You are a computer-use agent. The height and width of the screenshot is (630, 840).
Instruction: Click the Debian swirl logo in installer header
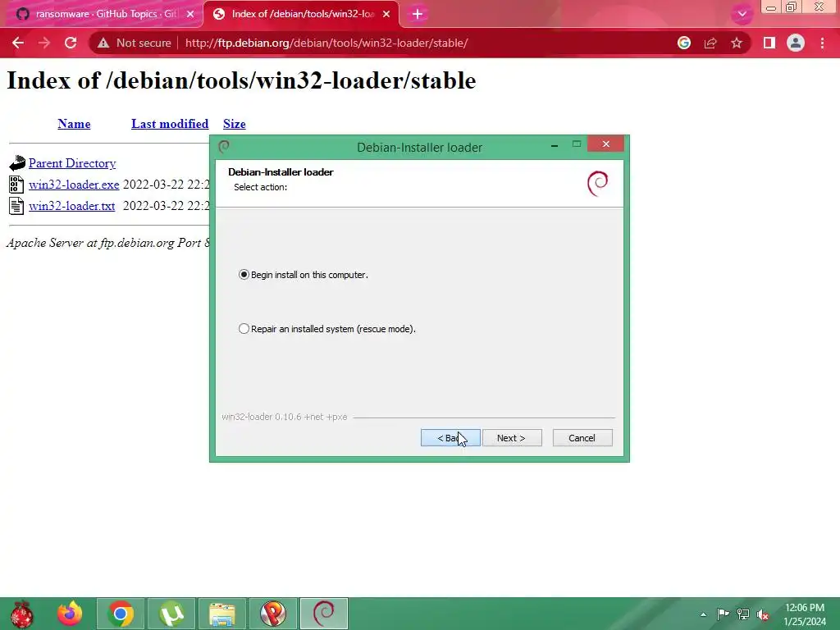(x=598, y=183)
